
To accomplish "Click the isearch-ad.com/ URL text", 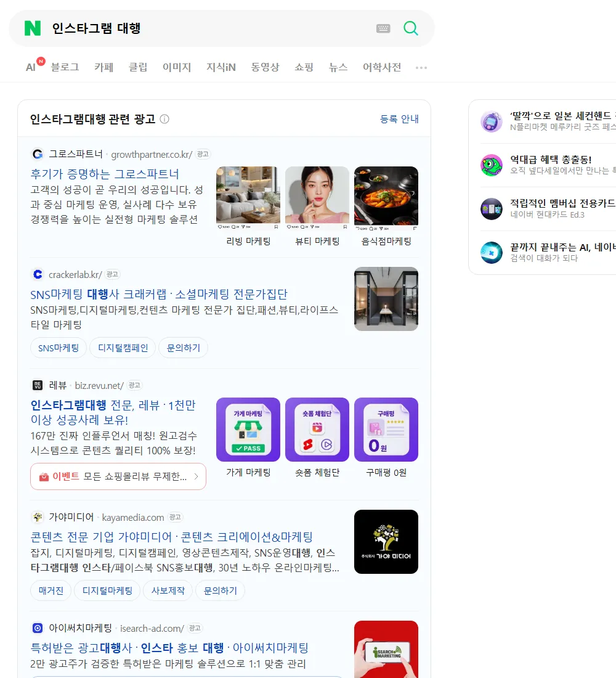I will (152, 628).
